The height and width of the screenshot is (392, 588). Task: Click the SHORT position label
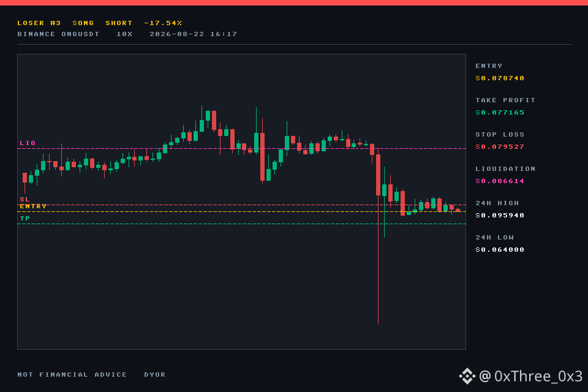(x=119, y=23)
